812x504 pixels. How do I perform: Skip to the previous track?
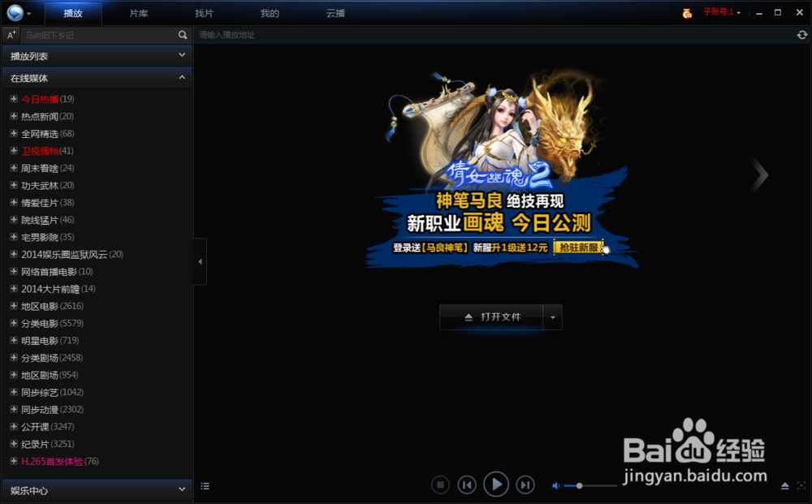pyautogui.click(x=467, y=485)
